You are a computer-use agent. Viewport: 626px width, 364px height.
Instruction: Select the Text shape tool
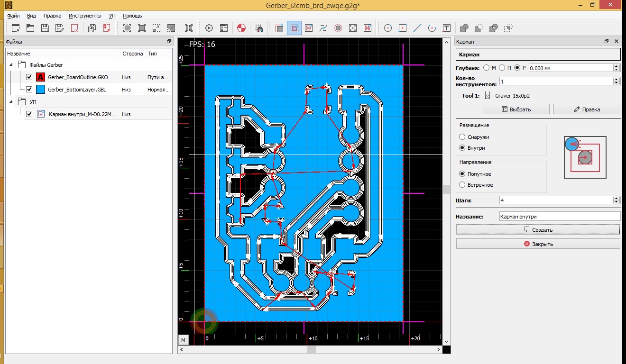[x=446, y=28]
